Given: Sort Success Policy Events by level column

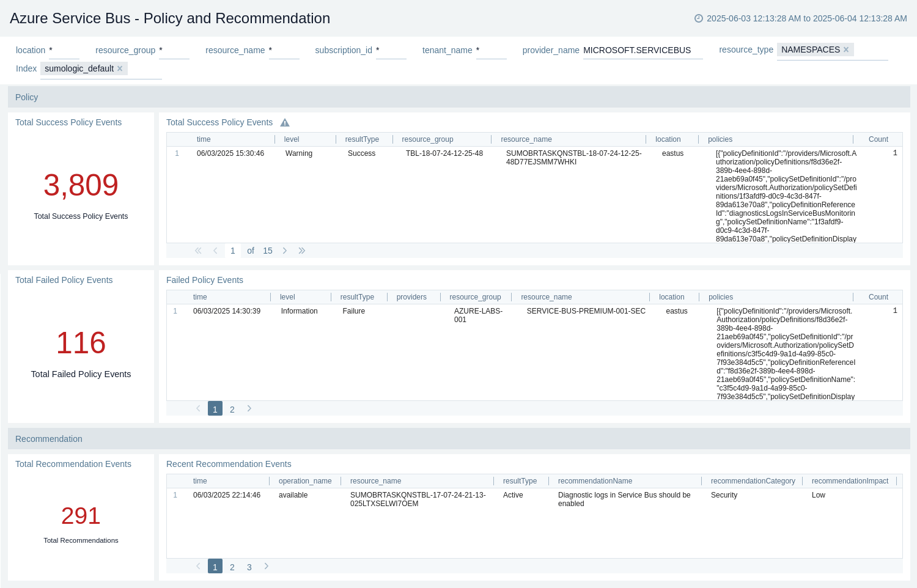Looking at the screenshot, I should [292, 139].
